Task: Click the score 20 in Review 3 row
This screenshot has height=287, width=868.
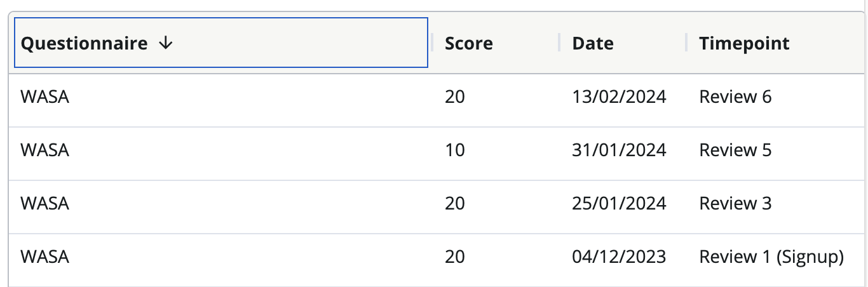Action: point(455,204)
